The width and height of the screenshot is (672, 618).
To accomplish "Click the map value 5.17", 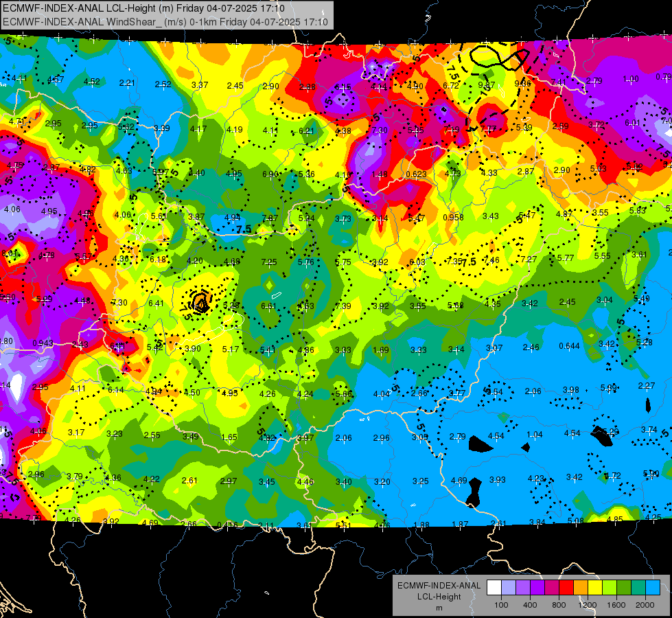I will click(x=231, y=349).
